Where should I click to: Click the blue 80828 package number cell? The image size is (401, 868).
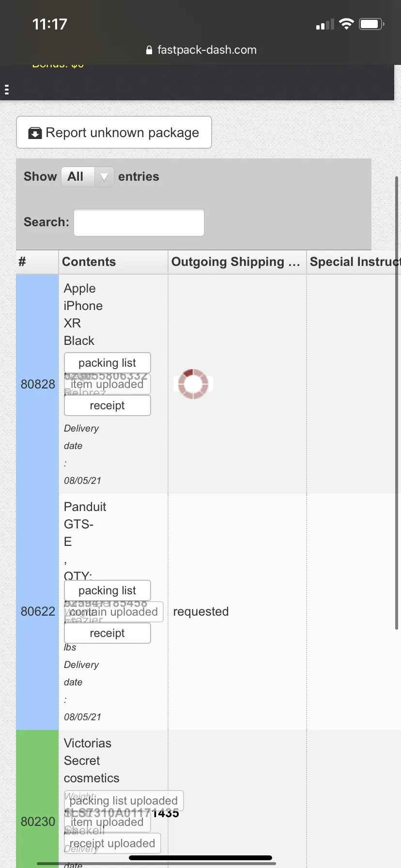(x=37, y=384)
